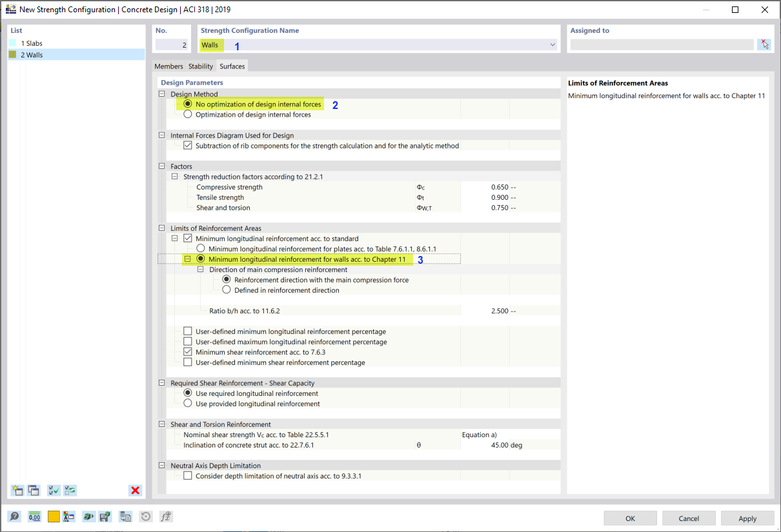
Task: Collapse the Factors section
Action: click(x=162, y=166)
